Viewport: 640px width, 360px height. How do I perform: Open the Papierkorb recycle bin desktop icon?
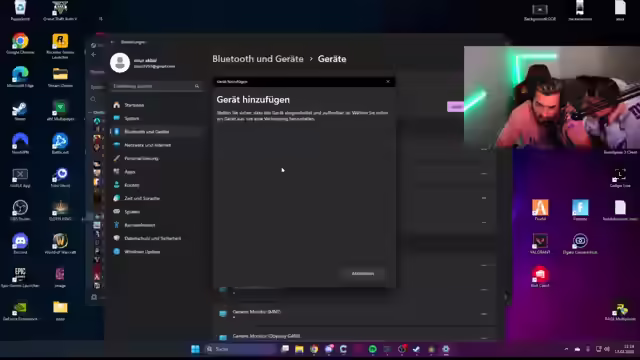20,11
